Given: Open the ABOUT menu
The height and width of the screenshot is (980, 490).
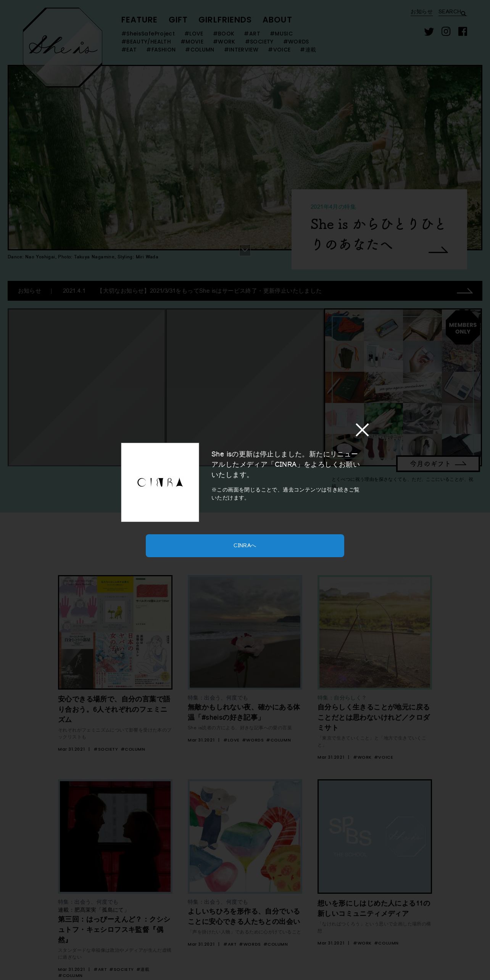Looking at the screenshot, I should pos(277,20).
